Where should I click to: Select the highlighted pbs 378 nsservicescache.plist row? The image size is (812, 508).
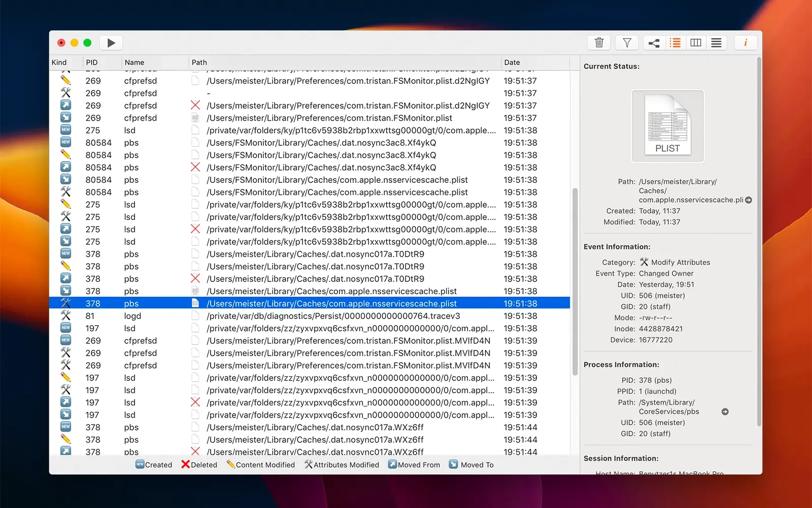pos(310,303)
